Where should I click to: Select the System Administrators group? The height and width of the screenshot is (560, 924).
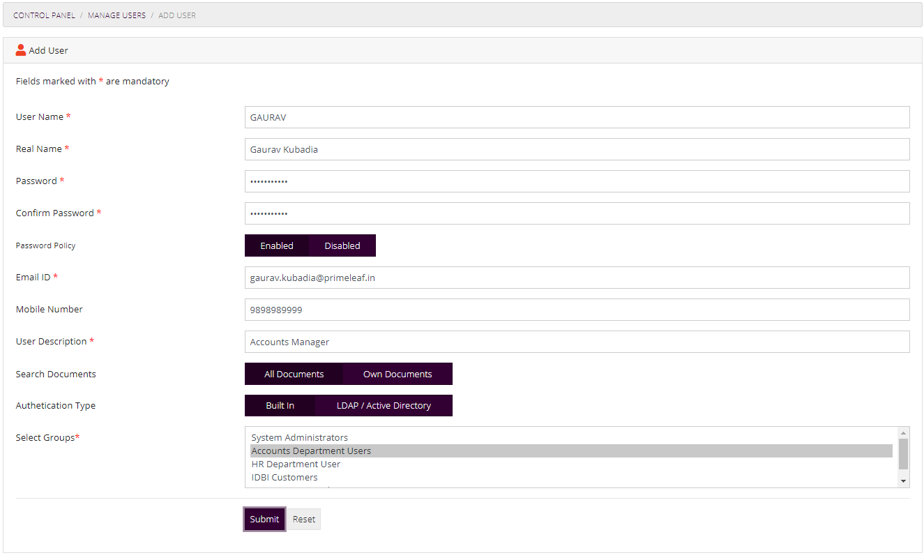(x=300, y=437)
